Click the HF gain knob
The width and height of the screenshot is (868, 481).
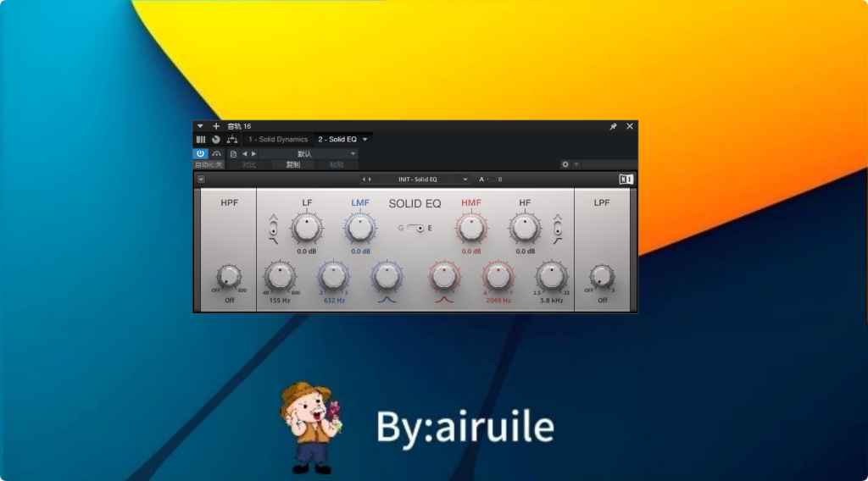click(525, 229)
